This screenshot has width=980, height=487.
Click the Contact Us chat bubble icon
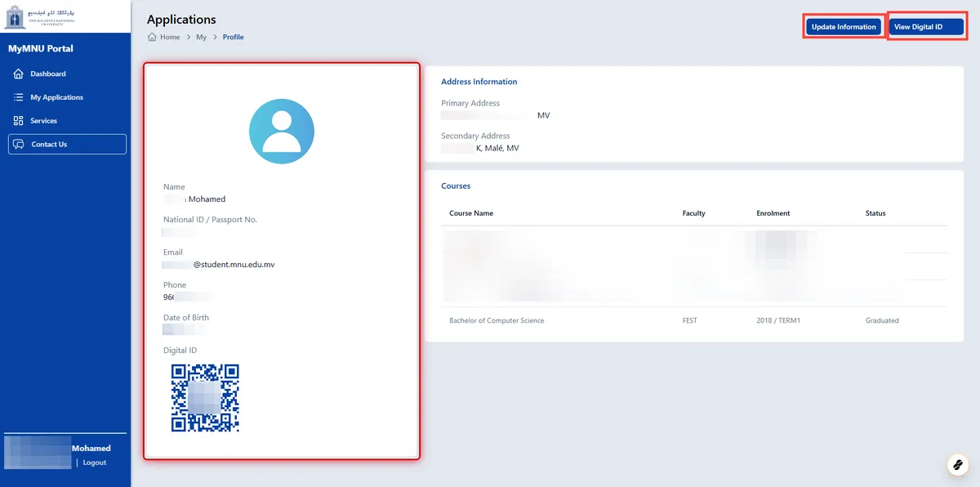[x=19, y=145]
